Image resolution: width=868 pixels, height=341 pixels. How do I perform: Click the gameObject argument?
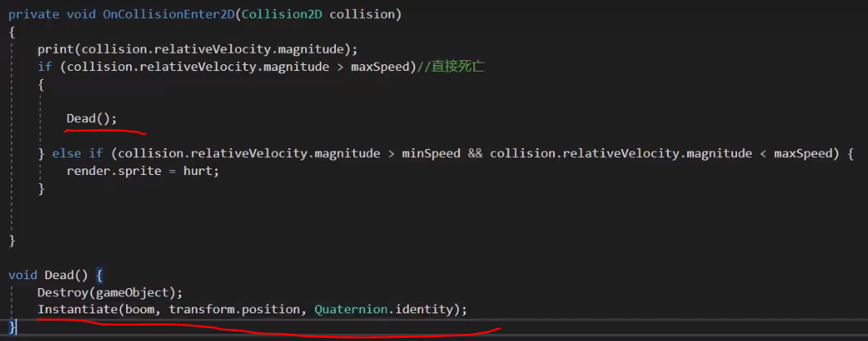point(133,292)
